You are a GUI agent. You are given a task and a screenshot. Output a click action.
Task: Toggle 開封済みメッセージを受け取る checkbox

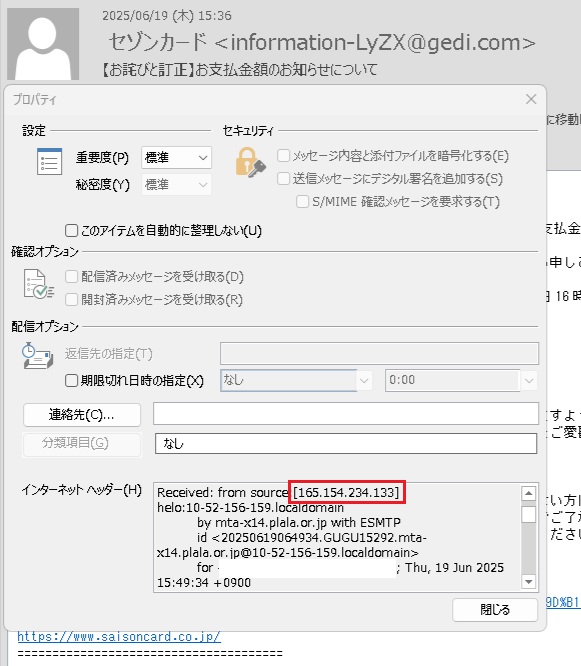pos(71,299)
